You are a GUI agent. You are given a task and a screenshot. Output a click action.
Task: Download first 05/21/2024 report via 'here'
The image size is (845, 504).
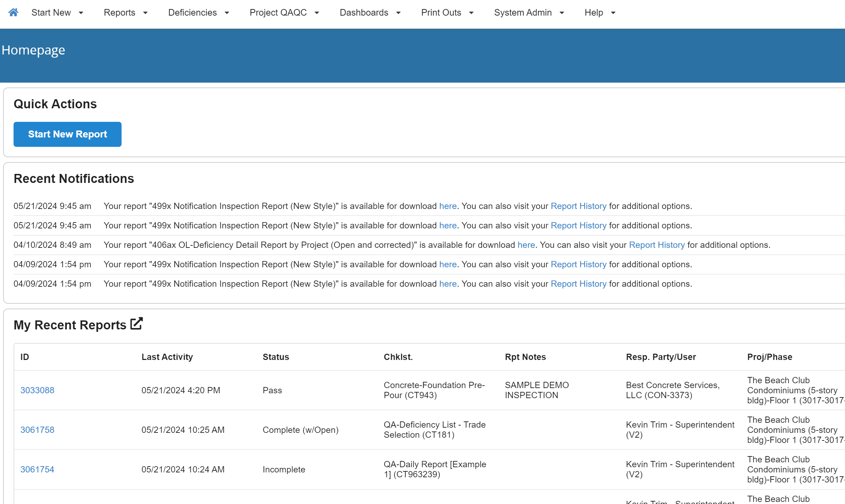pyautogui.click(x=448, y=206)
